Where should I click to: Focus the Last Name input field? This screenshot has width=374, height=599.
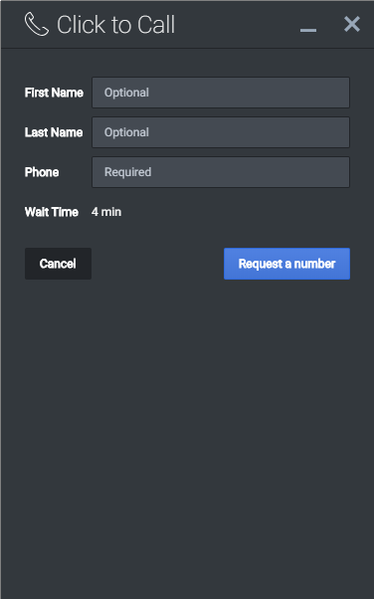[221, 133]
